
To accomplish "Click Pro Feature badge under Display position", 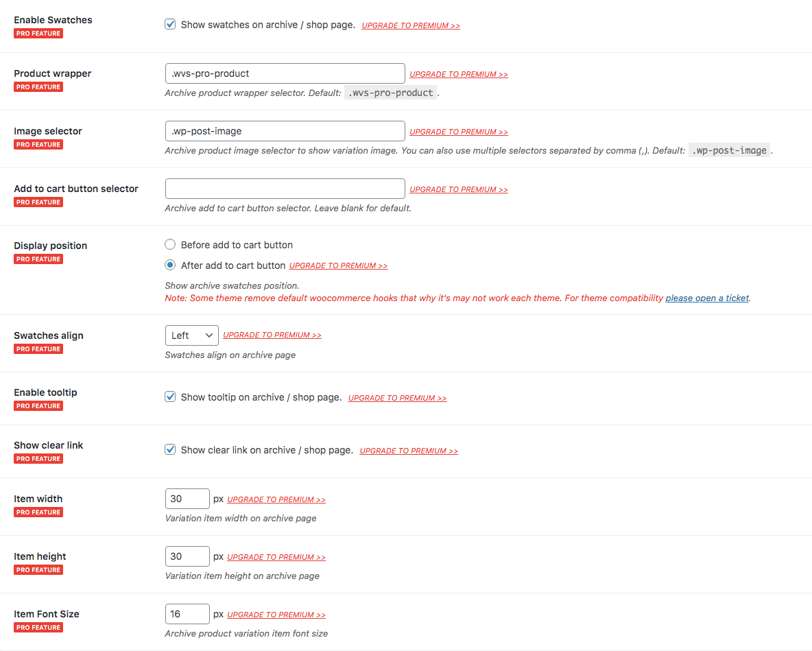I will click(x=38, y=259).
